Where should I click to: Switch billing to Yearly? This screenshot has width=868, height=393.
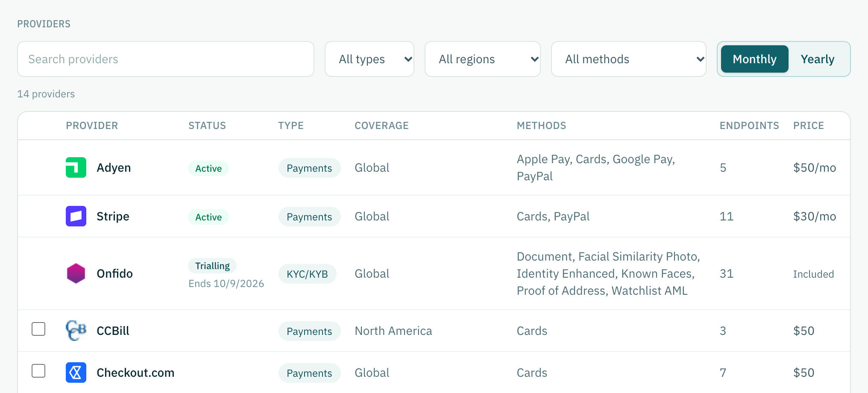[818, 59]
